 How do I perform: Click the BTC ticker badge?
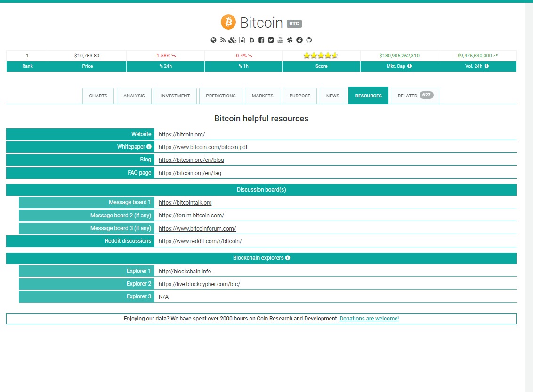point(294,24)
